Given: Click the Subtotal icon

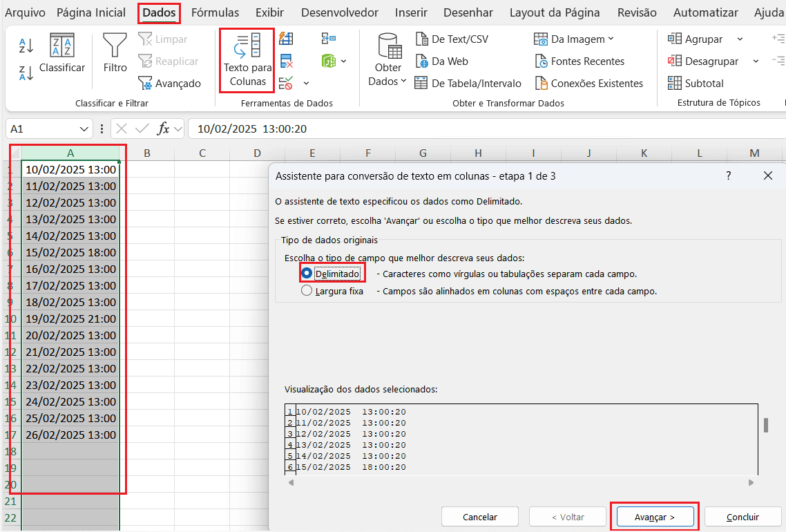Looking at the screenshot, I should click(675, 84).
